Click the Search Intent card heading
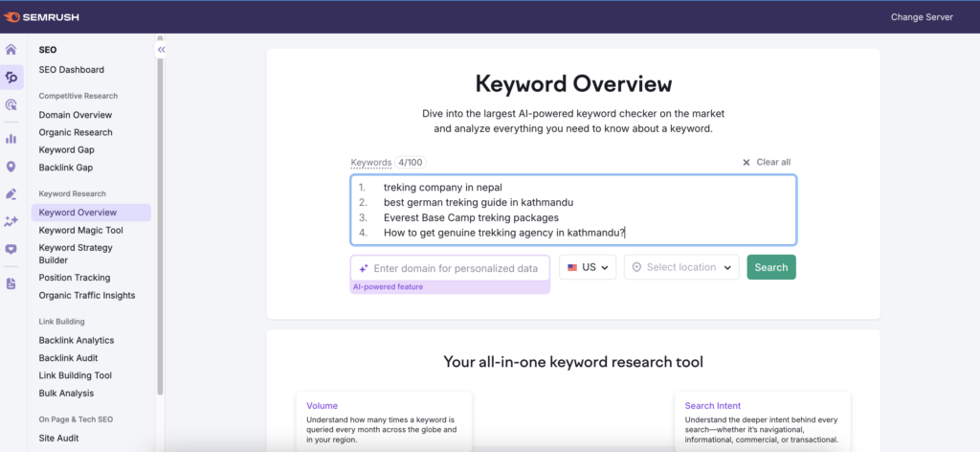Viewport: 980px width, 452px height. tap(713, 406)
